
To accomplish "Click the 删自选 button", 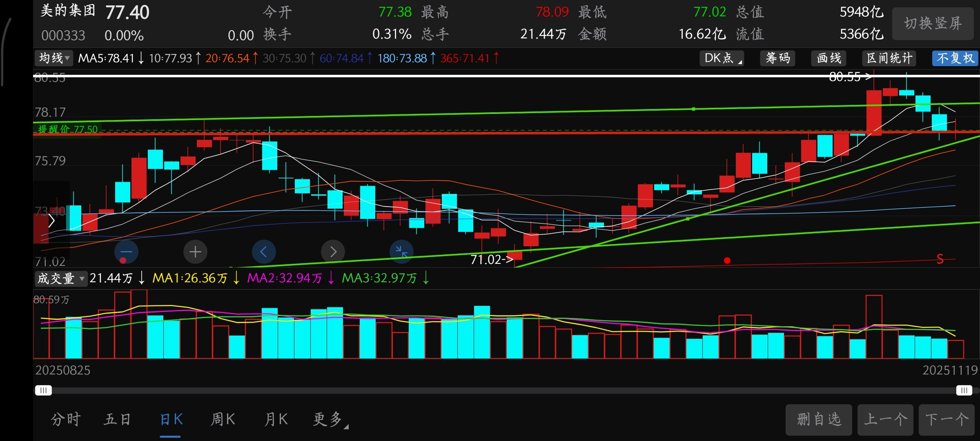I will pos(819,419).
